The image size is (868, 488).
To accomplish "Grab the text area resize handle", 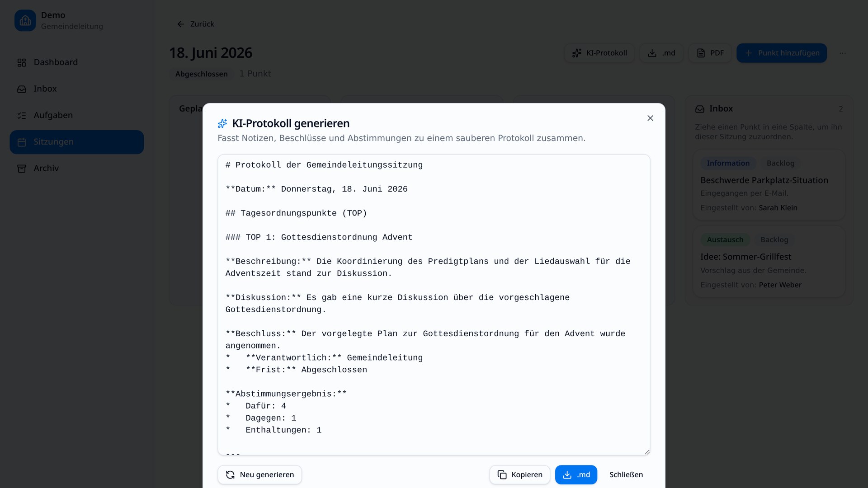I will (647, 452).
